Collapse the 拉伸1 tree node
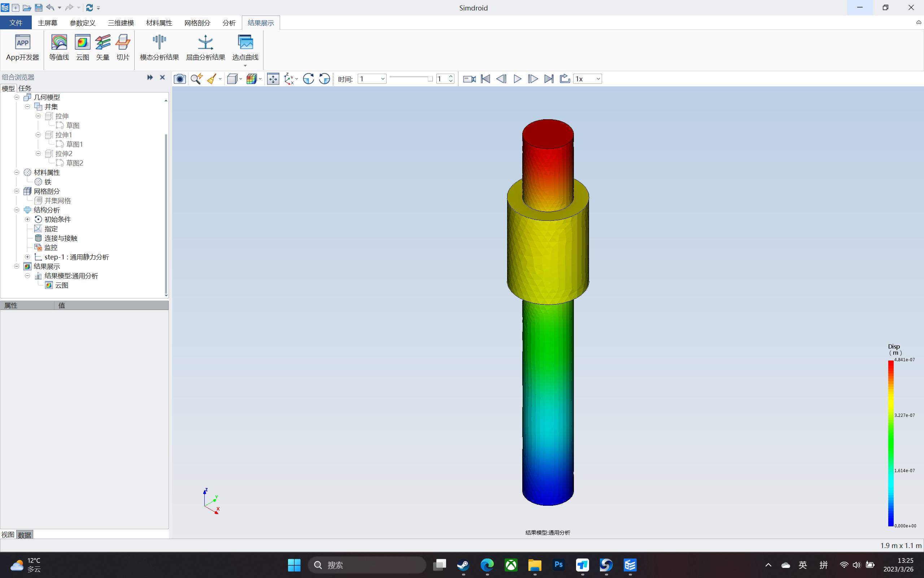Image resolution: width=924 pixels, height=578 pixels. click(38, 135)
